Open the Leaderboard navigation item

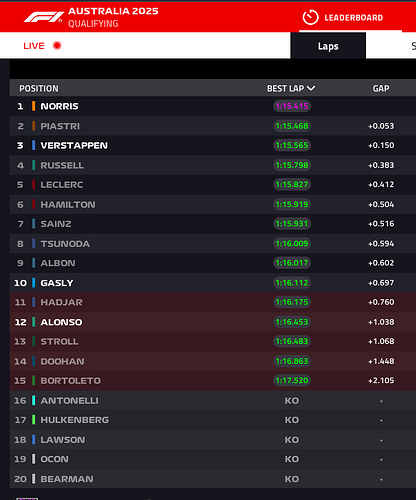click(354, 18)
